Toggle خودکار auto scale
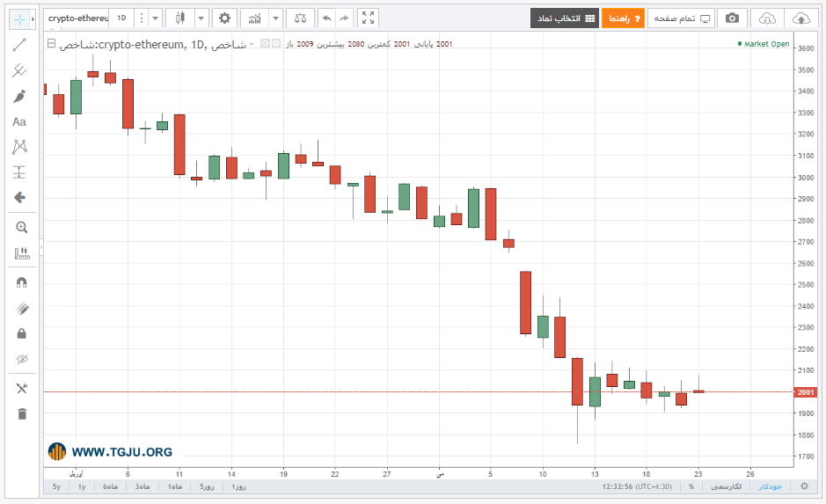This screenshot has width=826, height=504. [x=771, y=486]
